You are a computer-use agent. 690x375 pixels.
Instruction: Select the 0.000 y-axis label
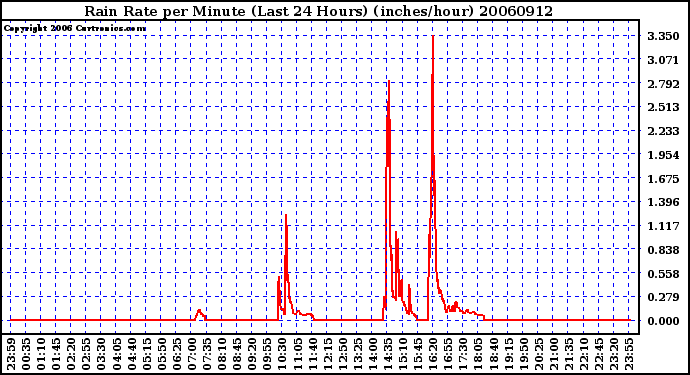pos(663,321)
